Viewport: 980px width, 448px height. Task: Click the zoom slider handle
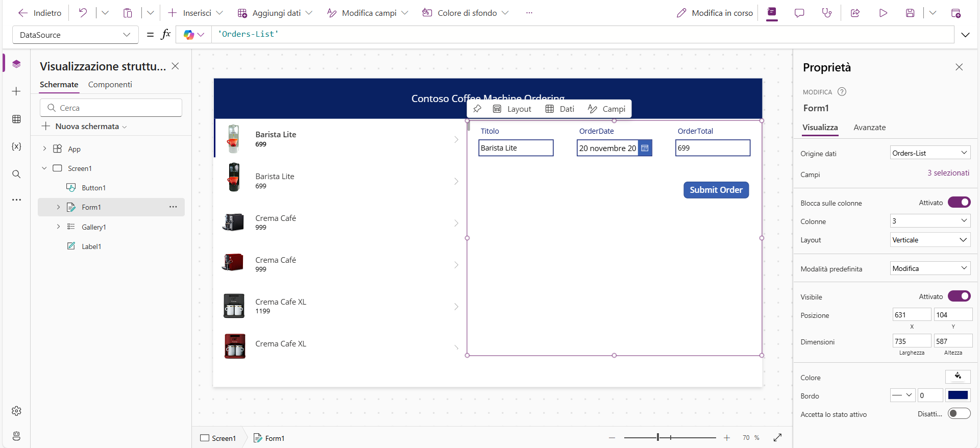coord(658,437)
